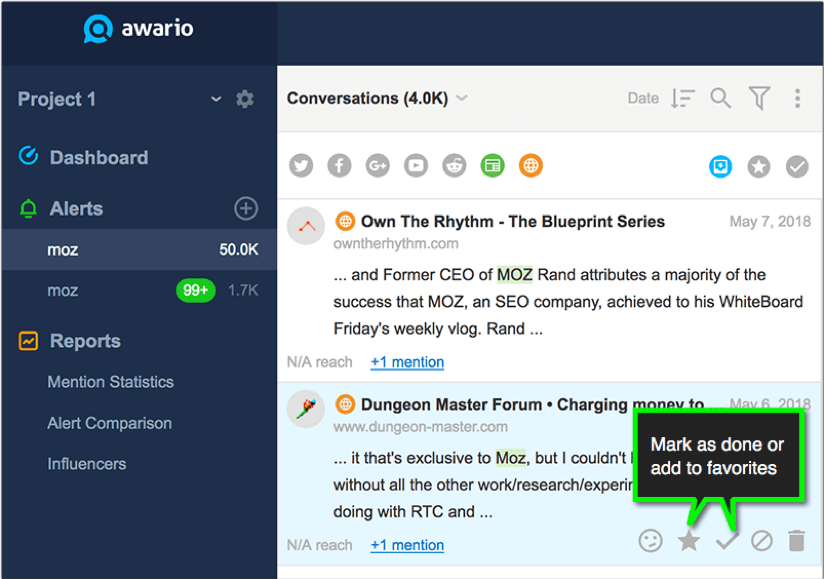Click the May 7, 2018 date

pos(770,222)
